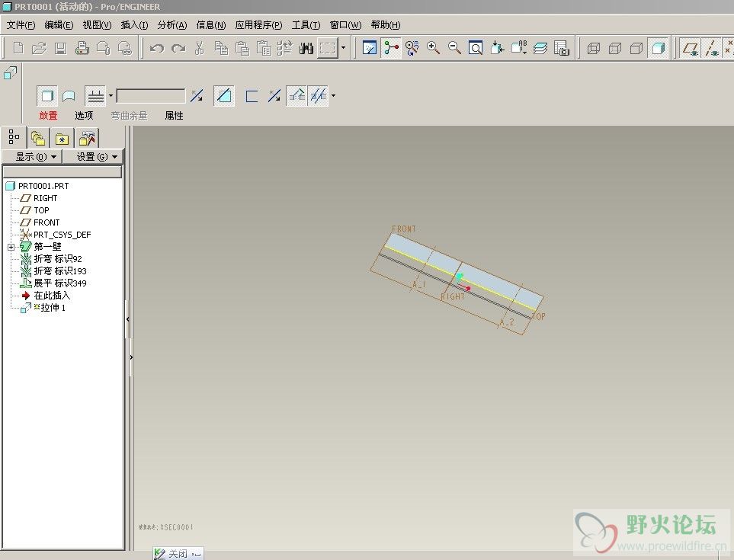Toggle the remove material option
The width and height of the screenshot is (734, 560).
point(224,96)
